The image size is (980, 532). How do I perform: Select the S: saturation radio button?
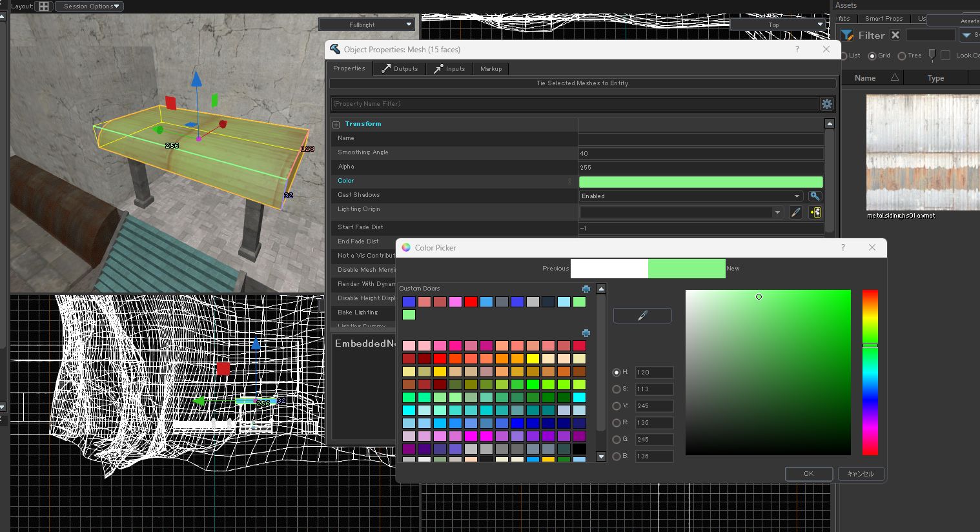[617, 389]
